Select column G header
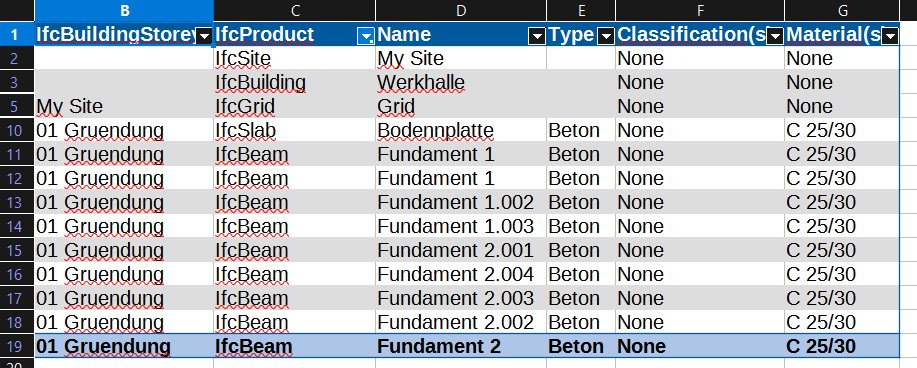917x368 pixels. 842,11
